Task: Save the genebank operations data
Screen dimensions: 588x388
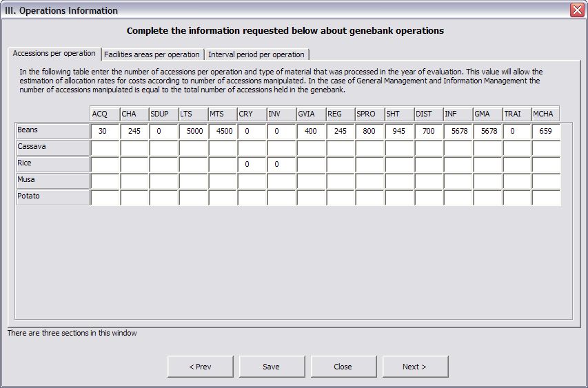Action: [272, 367]
